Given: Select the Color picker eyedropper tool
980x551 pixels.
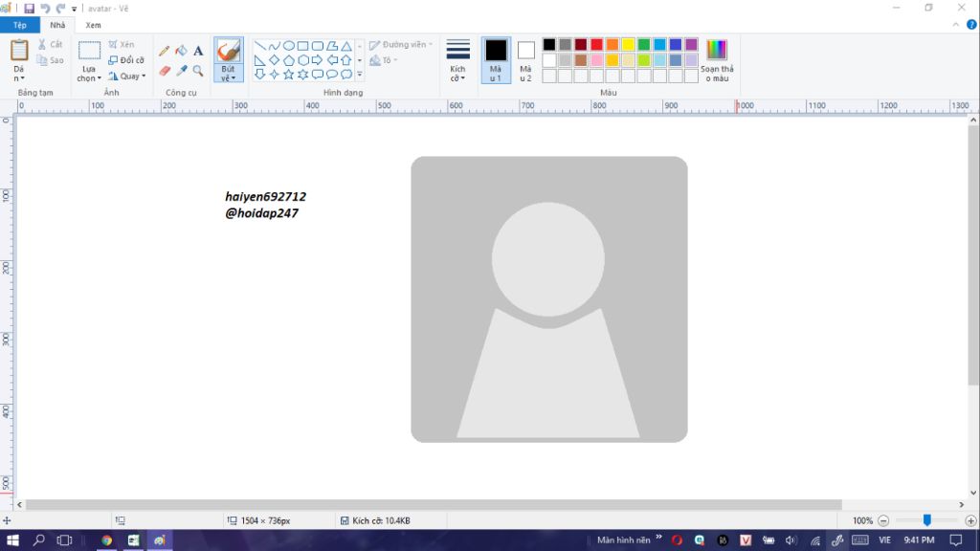Looking at the screenshot, I should 181,71.
